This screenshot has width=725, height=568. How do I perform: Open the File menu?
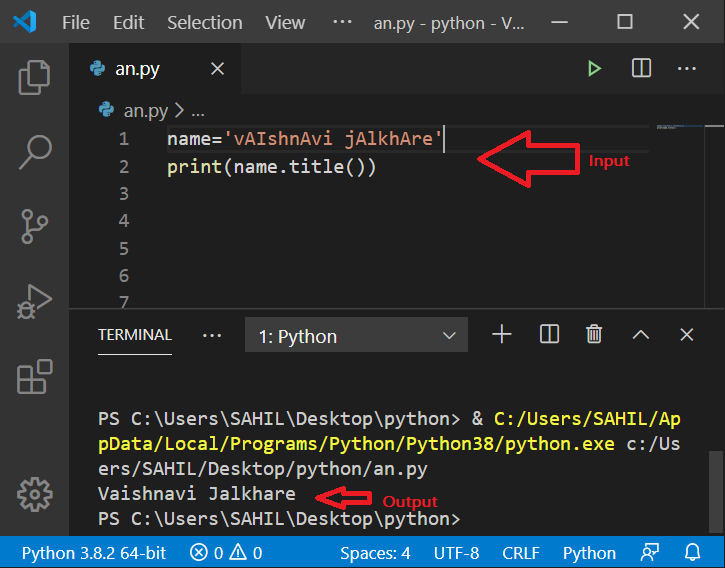(76, 22)
